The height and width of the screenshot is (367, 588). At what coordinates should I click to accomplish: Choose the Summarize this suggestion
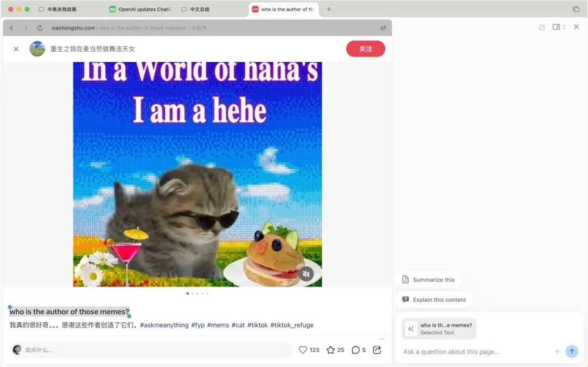[x=428, y=279]
